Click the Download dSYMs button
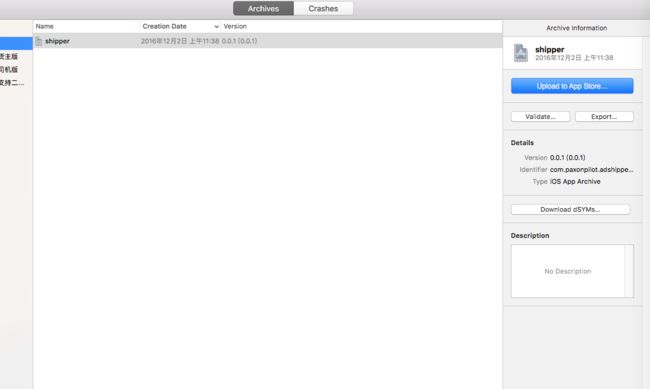The image size is (650, 389). coord(570,209)
